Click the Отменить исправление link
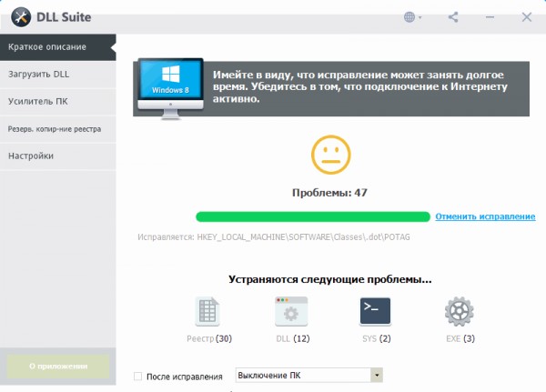This screenshot has height=392, width=546. [x=485, y=216]
